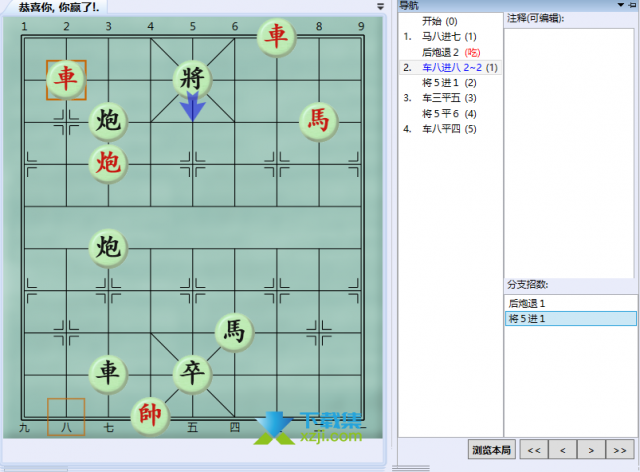Step back one move with < button

(x=562, y=450)
